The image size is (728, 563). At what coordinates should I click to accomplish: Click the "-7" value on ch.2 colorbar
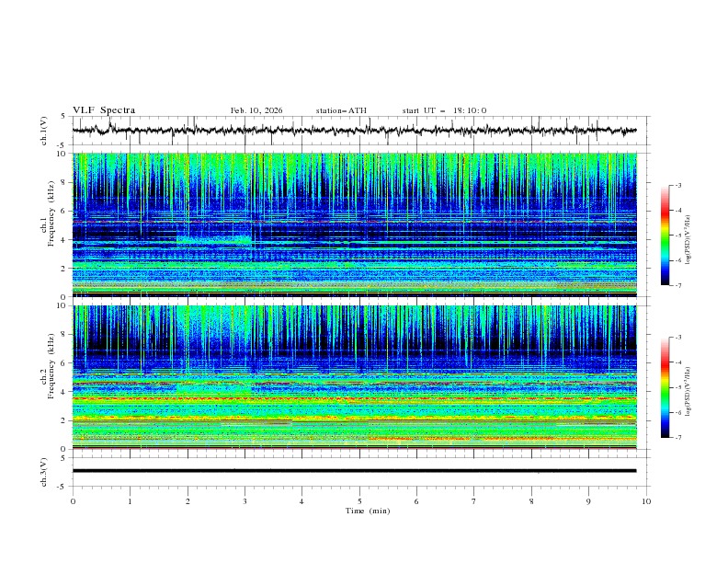tap(678, 437)
